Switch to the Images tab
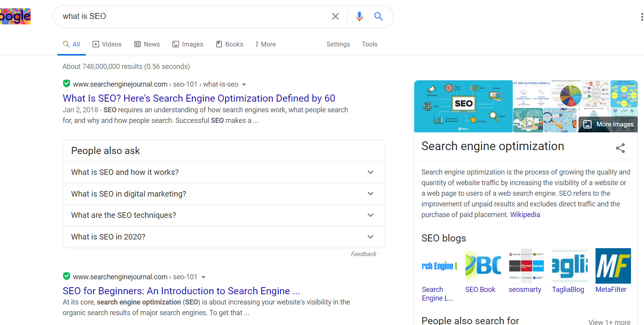Viewport: 644px width, 325px height. 188,44
